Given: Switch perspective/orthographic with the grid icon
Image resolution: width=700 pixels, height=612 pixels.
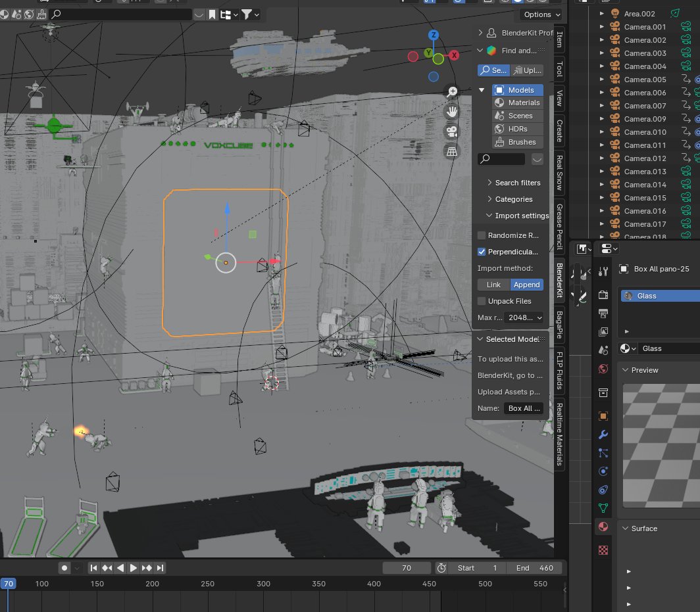Looking at the screenshot, I should pos(452,151).
